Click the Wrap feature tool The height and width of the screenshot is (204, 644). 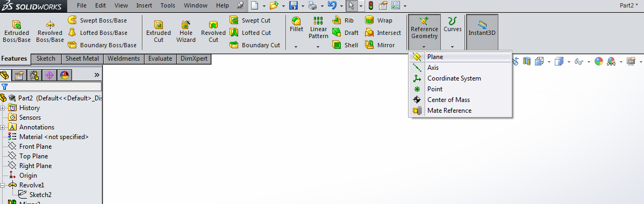click(x=378, y=20)
